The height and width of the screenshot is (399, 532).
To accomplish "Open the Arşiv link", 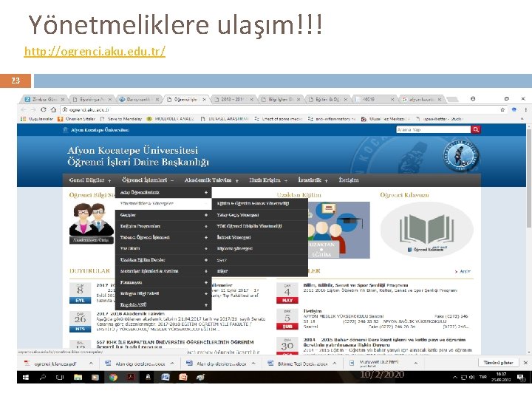I will point(463,271).
